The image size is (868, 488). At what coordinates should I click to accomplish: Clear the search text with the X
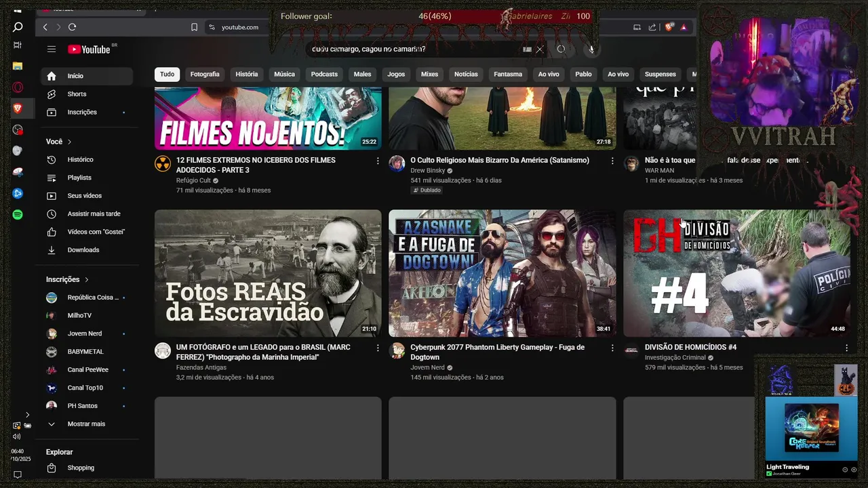[540, 49]
